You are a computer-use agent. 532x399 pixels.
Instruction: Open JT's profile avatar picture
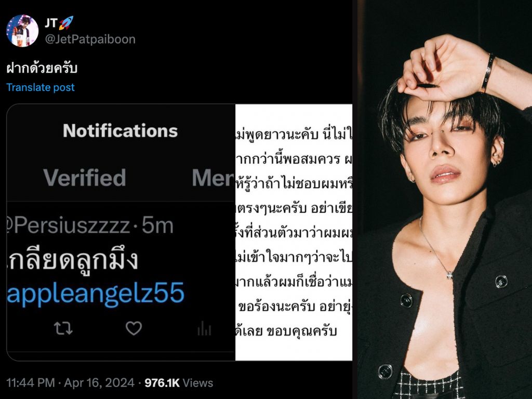click(22, 31)
